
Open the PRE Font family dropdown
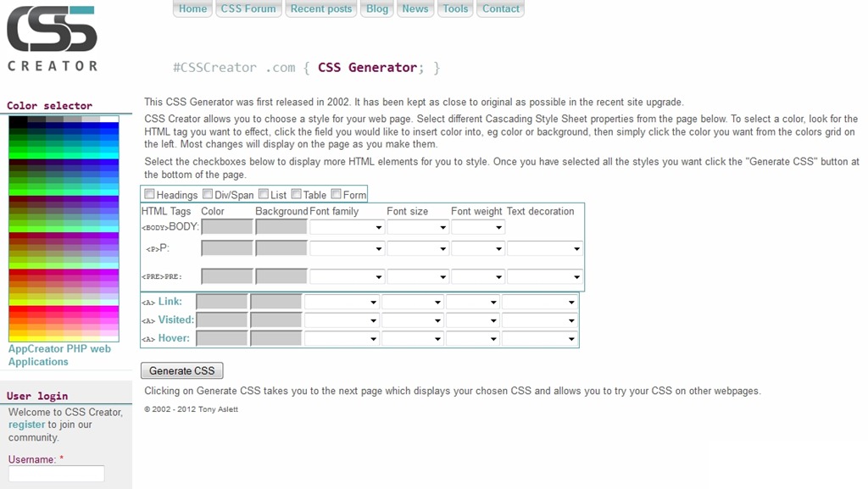click(x=347, y=276)
